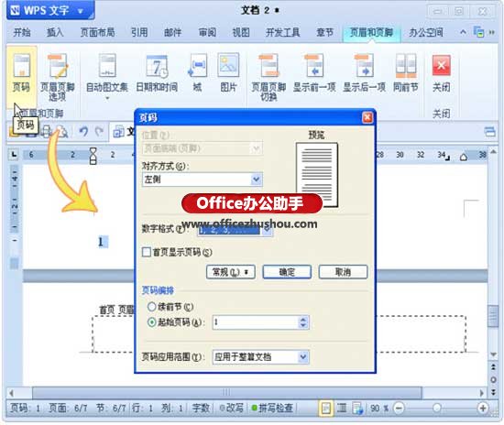Toggle 同前节 same as previous section

coord(406,66)
